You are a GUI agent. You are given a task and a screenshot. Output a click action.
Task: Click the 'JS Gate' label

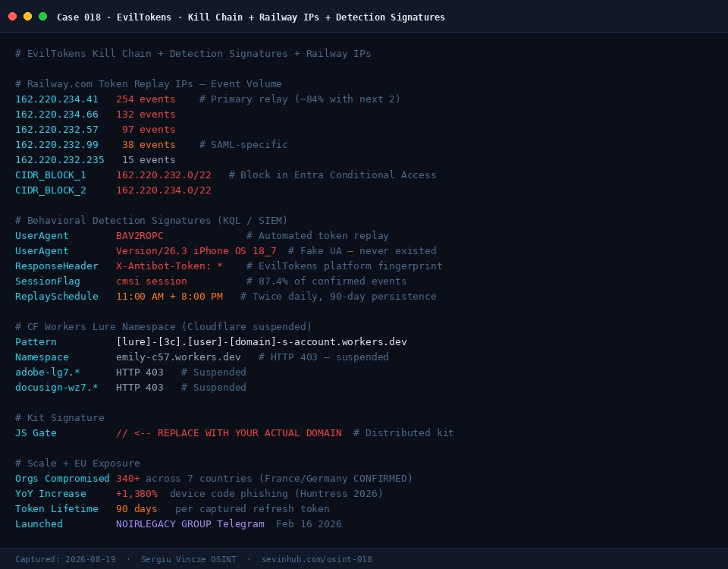click(36, 433)
